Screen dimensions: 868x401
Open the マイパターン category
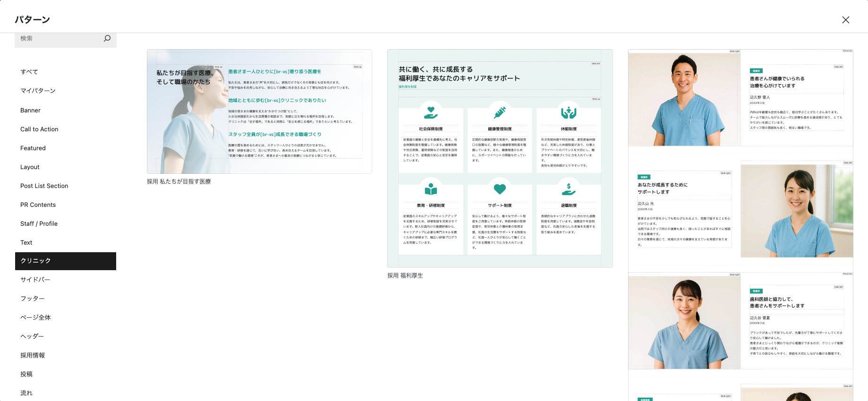(x=38, y=91)
